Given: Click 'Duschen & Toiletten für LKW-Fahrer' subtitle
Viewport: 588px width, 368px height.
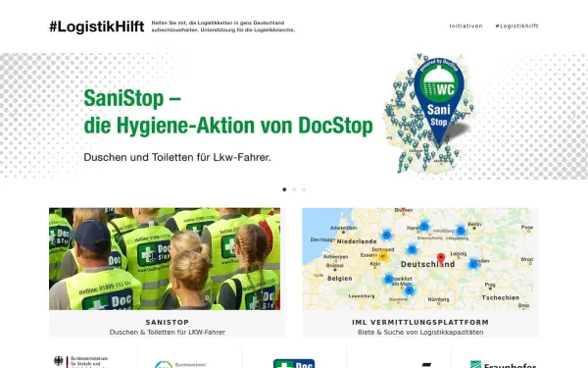Looking at the screenshot, I should click(x=168, y=332).
